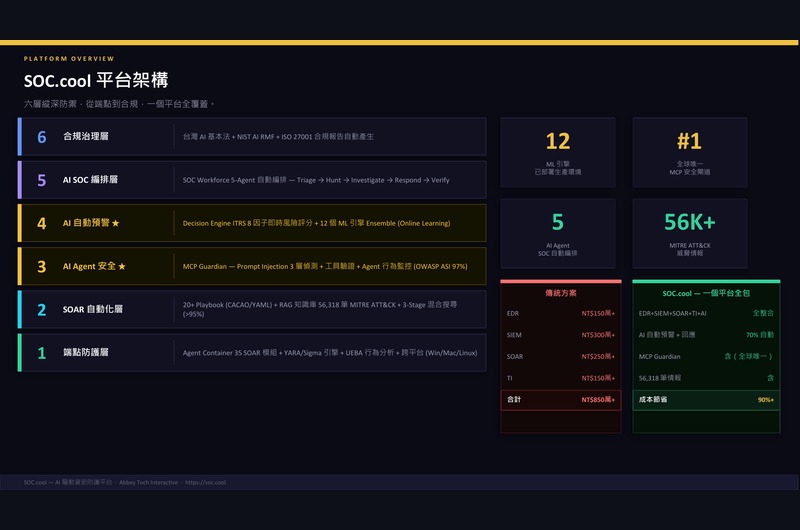
Task: Click the '端點防護層' layer name
Action: (x=86, y=352)
